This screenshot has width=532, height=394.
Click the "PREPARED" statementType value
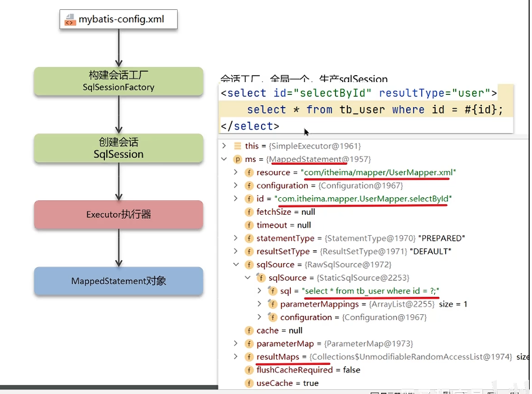442,239
